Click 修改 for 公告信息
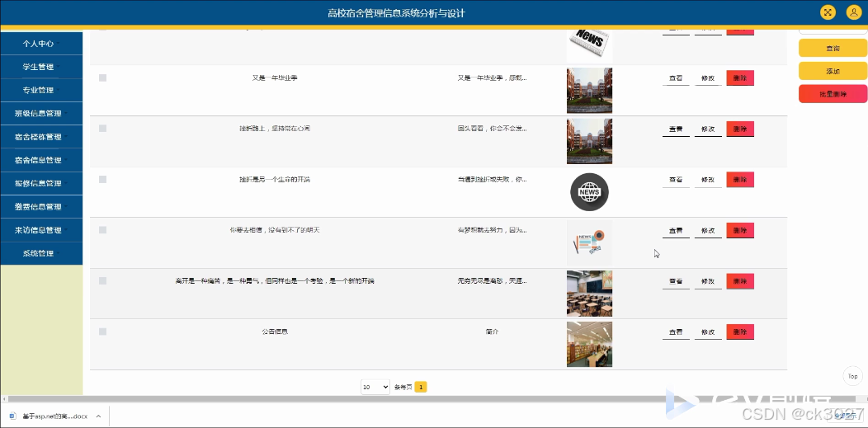 click(708, 332)
